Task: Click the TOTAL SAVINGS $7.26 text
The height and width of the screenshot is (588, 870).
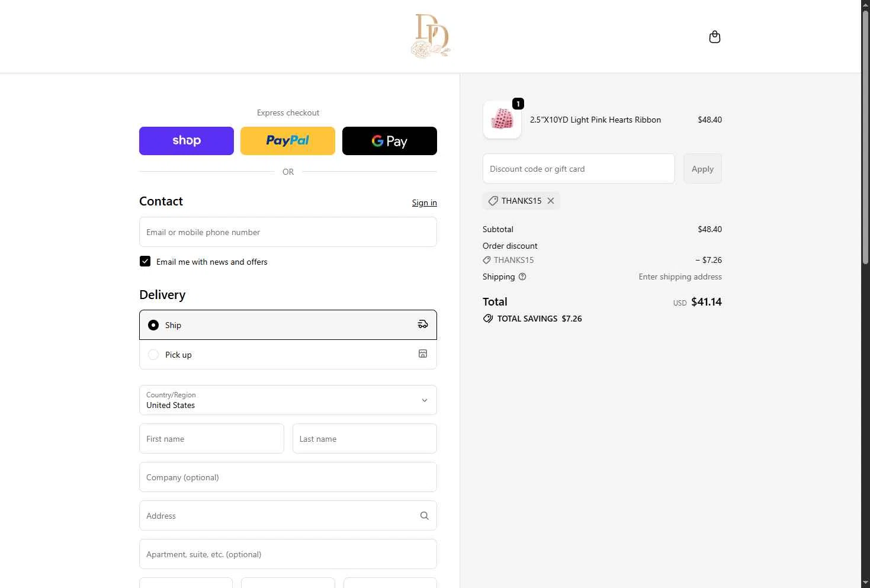Action: tap(540, 319)
